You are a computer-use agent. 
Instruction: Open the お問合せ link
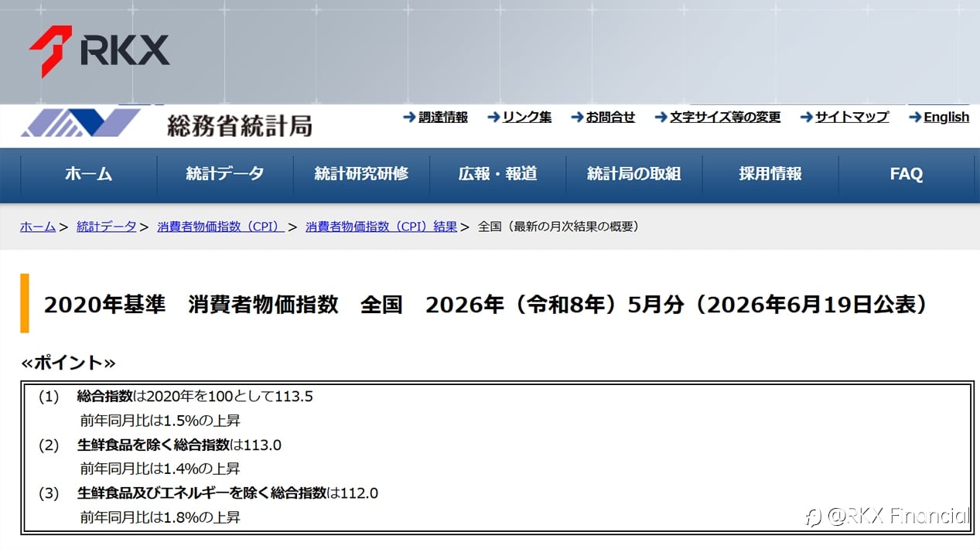coord(610,118)
